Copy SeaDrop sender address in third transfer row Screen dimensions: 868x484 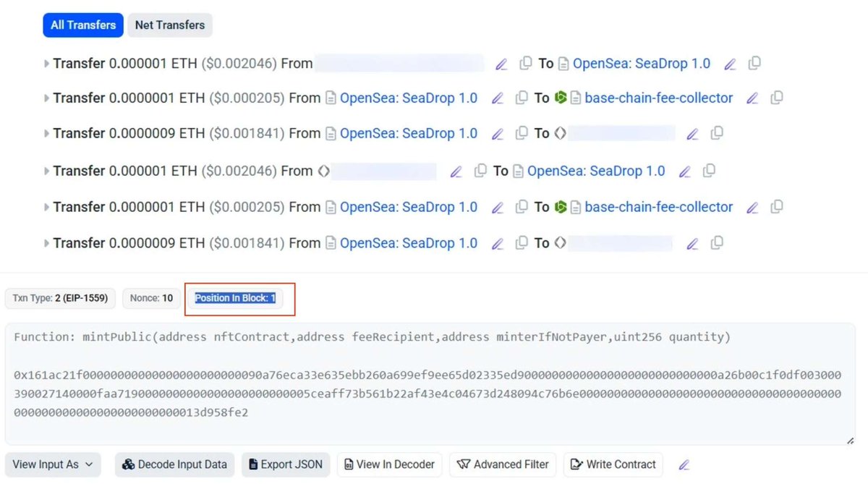point(522,133)
